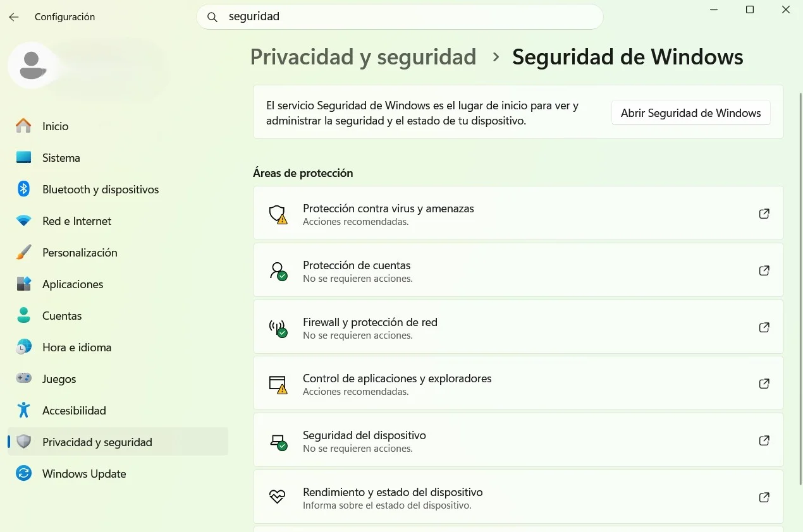Image resolution: width=803 pixels, height=532 pixels.
Task: Go back to Privacidad y seguridad breadcrumb
Action: [363, 57]
